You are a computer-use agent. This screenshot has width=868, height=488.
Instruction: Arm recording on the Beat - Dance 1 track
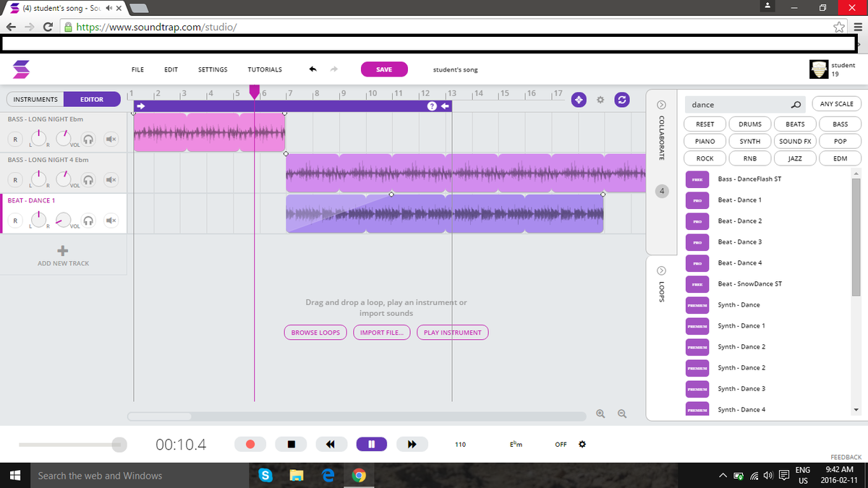tap(14, 220)
